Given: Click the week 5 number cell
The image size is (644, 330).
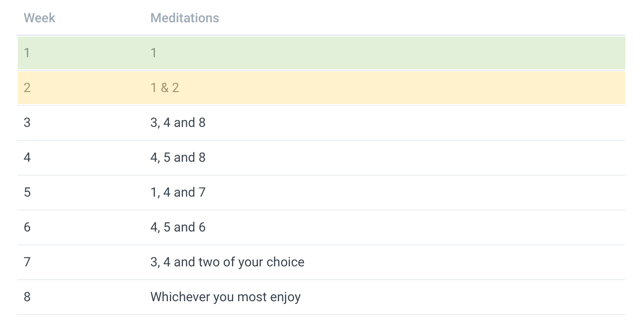Looking at the screenshot, I should 27,192.
